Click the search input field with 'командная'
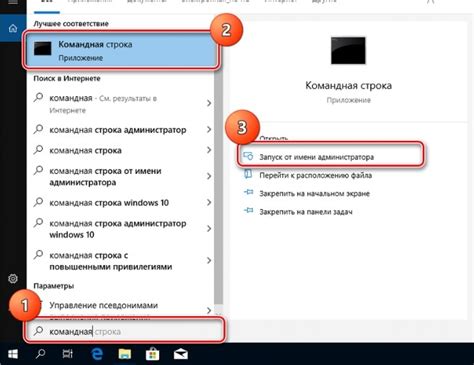 click(125, 331)
